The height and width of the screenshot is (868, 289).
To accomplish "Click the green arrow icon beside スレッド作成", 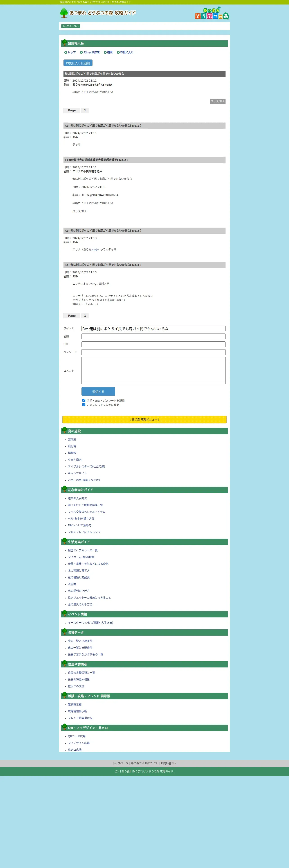I will click(81, 52).
